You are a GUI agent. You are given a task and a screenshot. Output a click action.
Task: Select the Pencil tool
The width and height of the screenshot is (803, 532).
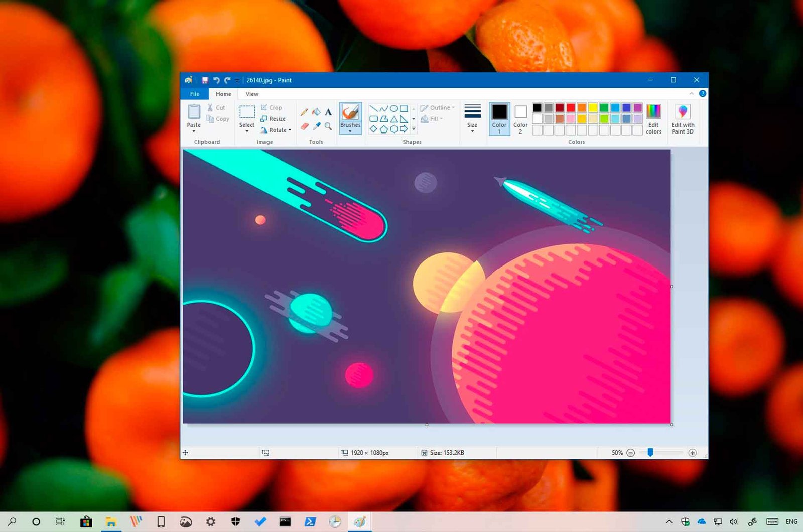(x=304, y=112)
